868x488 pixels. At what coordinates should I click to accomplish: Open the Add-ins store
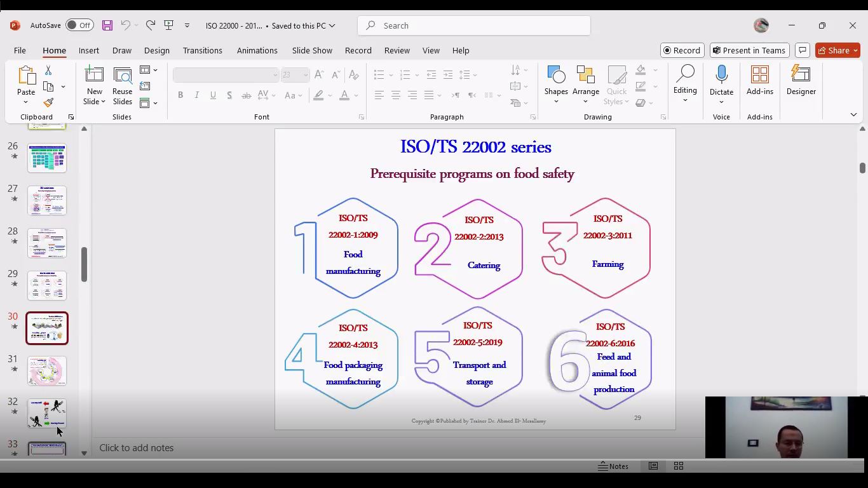pos(760,81)
